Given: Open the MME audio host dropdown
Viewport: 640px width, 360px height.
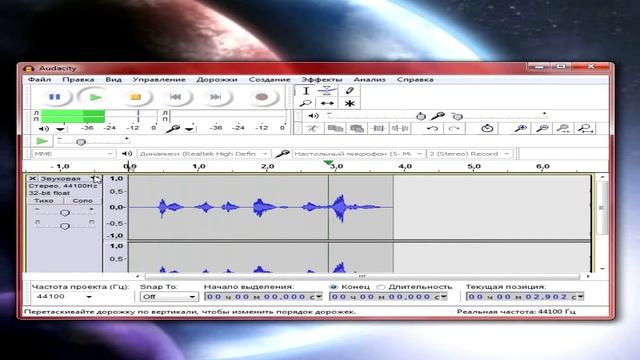Looking at the screenshot, I should 73,154.
